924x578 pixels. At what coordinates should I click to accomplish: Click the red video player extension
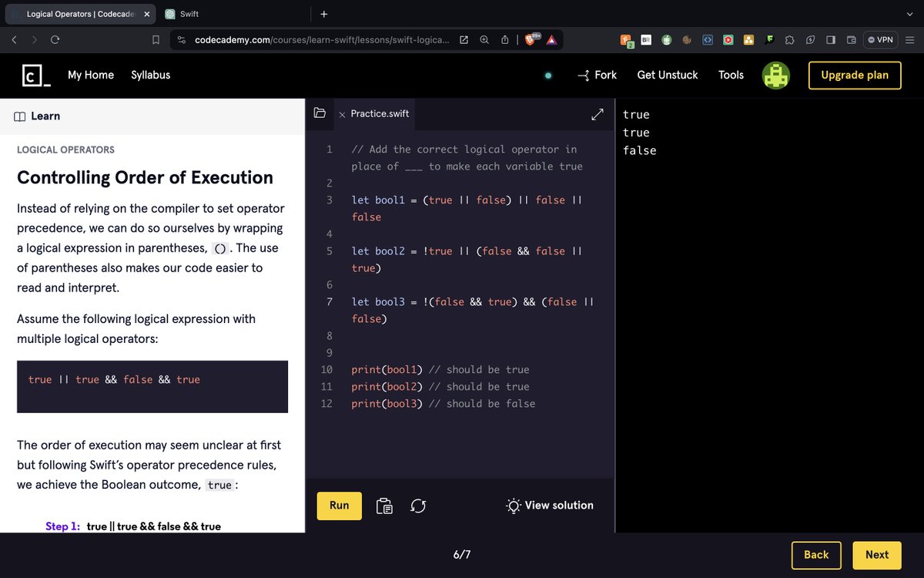728,39
